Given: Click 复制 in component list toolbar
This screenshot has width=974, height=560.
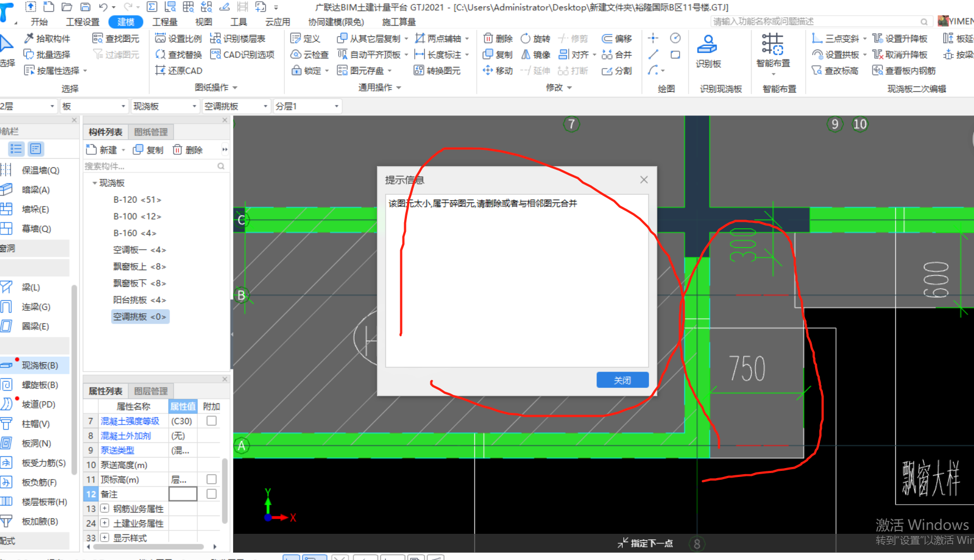Looking at the screenshot, I should 148,149.
